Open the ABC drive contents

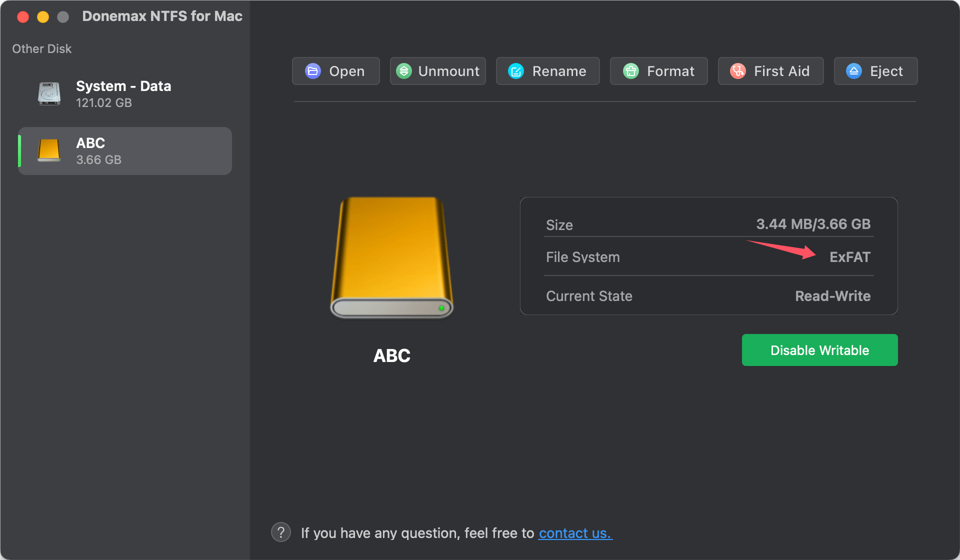[335, 71]
